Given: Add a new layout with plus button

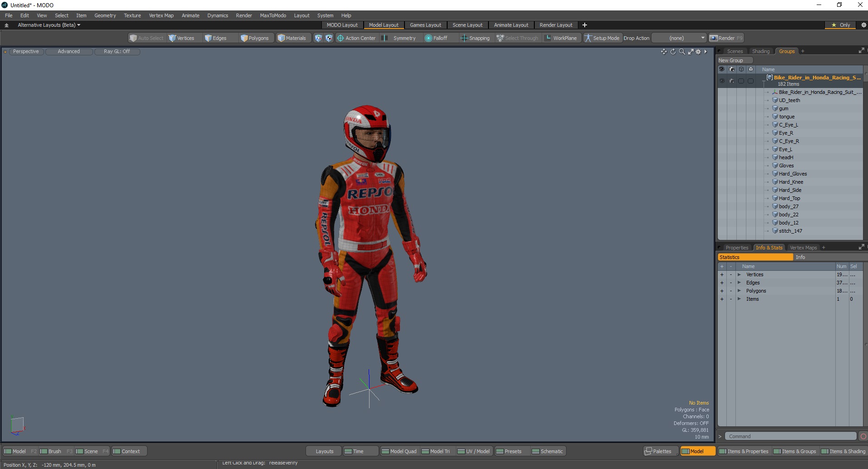Looking at the screenshot, I should coord(585,25).
